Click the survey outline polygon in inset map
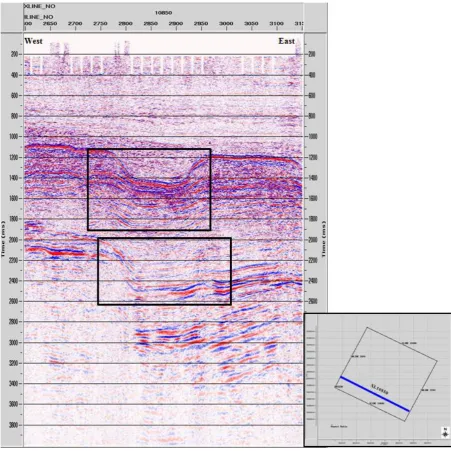The width and height of the screenshot is (451, 451). coord(386,374)
